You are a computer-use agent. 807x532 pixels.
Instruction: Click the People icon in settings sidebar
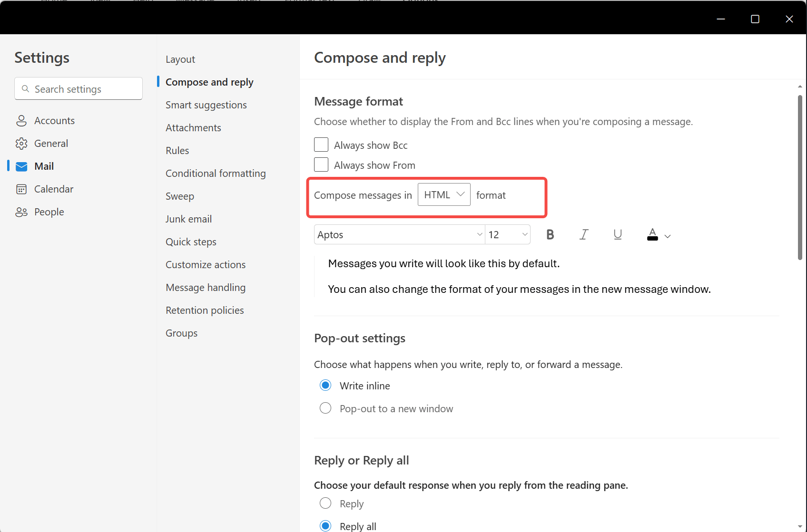point(21,212)
